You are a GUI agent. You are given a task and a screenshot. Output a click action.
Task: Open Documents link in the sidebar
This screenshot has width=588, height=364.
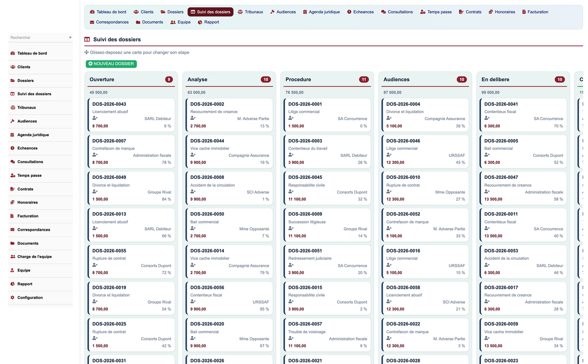click(x=40, y=243)
